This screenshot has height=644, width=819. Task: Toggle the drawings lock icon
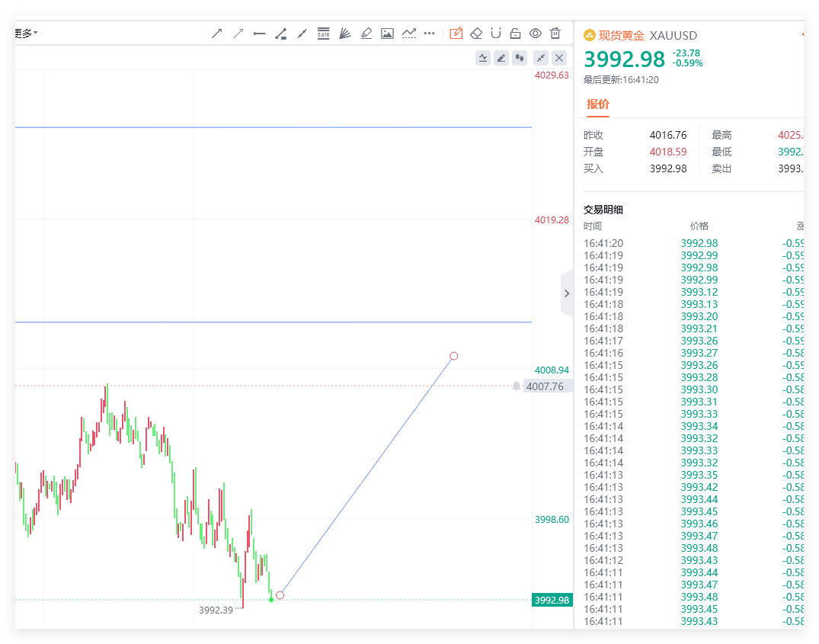tap(516, 34)
